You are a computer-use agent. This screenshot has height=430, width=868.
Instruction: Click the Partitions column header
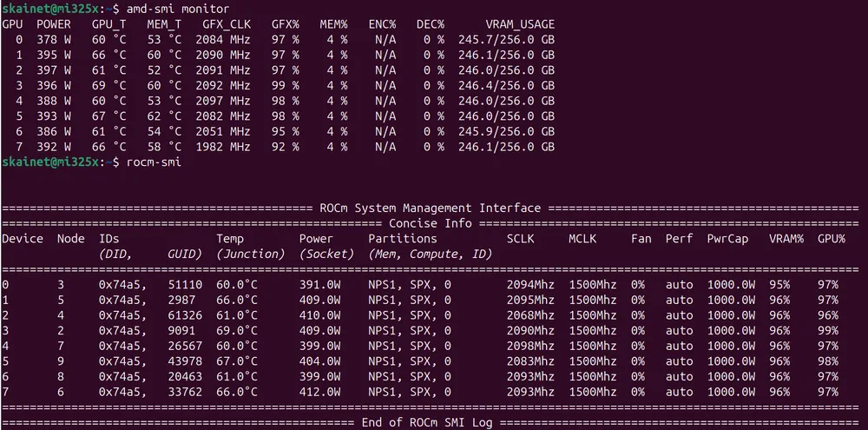(403, 238)
